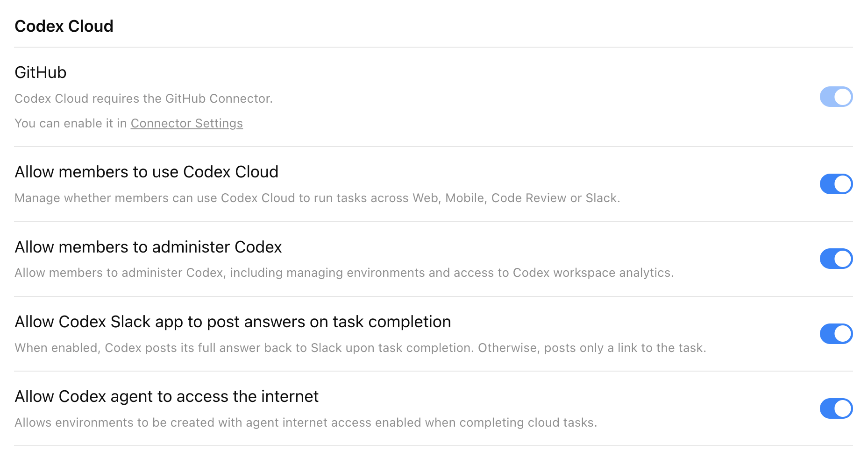Select the "GitHub" section title
868x464 pixels.
[x=41, y=72]
